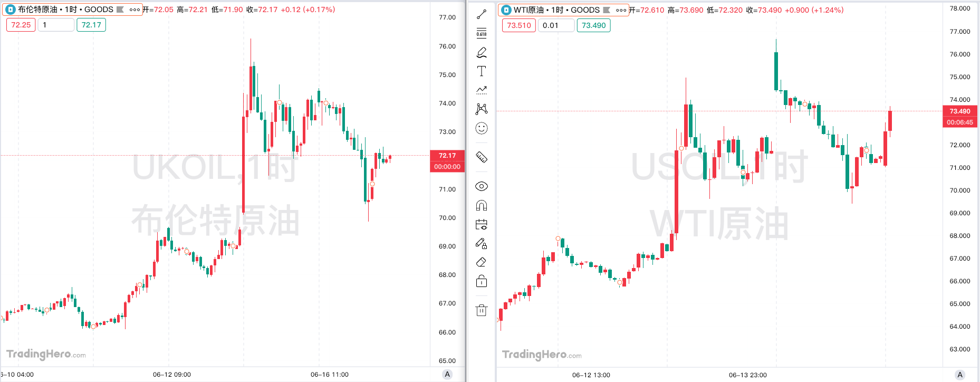Image resolution: width=980 pixels, height=382 pixels.
Task: Click the eraser tool
Action: pos(482,262)
